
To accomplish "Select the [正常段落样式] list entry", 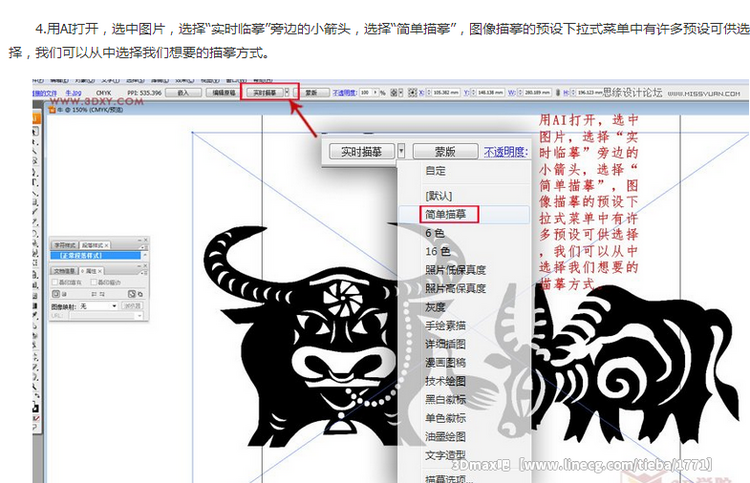I will [96, 255].
